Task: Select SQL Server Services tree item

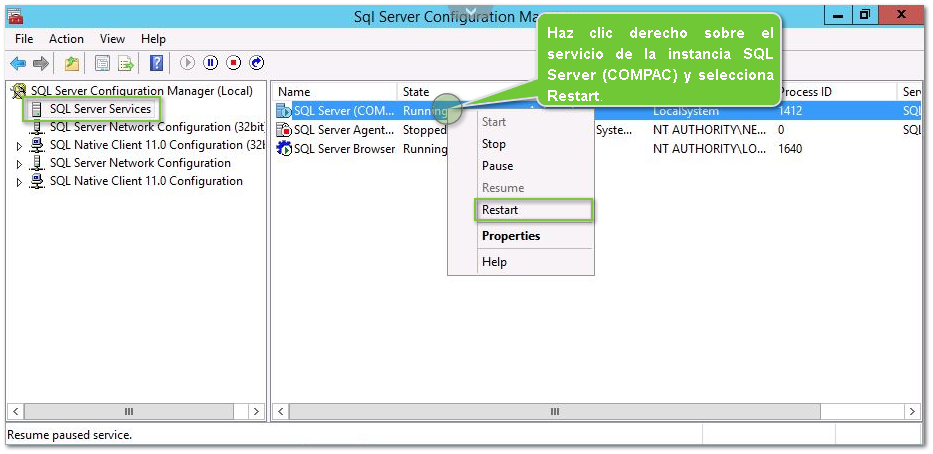Action: pos(100,109)
